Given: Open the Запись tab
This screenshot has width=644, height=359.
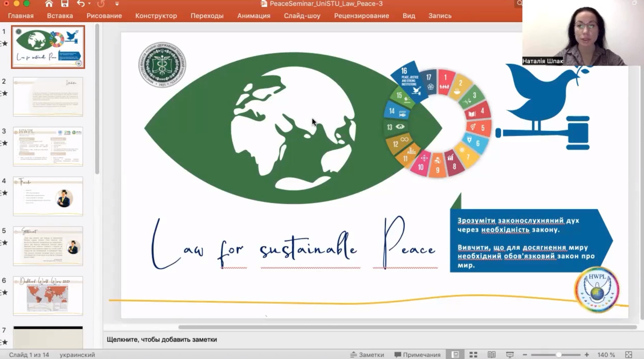Looking at the screenshot, I should (440, 16).
